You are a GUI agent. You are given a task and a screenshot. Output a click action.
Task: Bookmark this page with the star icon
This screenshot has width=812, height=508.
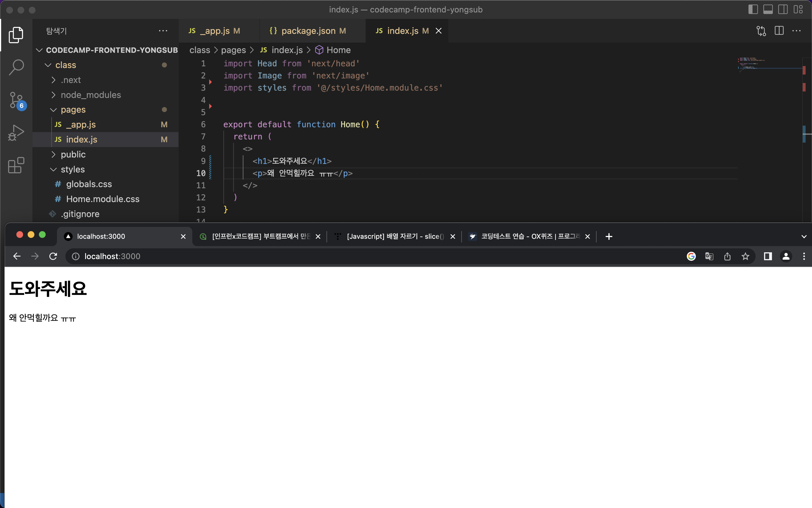pyautogui.click(x=745, y=256)
